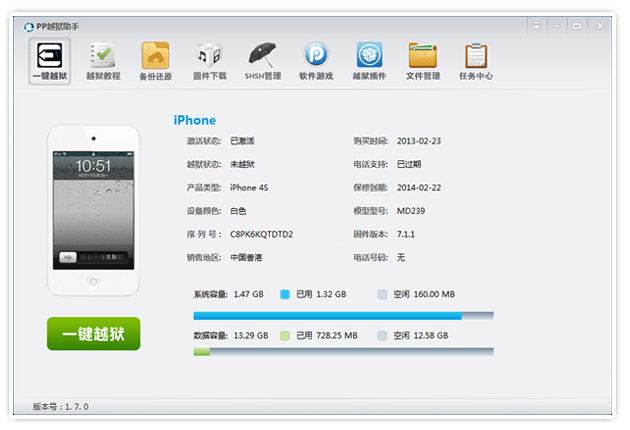Screen dimensions: 630x430
Task: Click the gray 空闲 160.00 MB swatch
Action: tap(382, 295)
